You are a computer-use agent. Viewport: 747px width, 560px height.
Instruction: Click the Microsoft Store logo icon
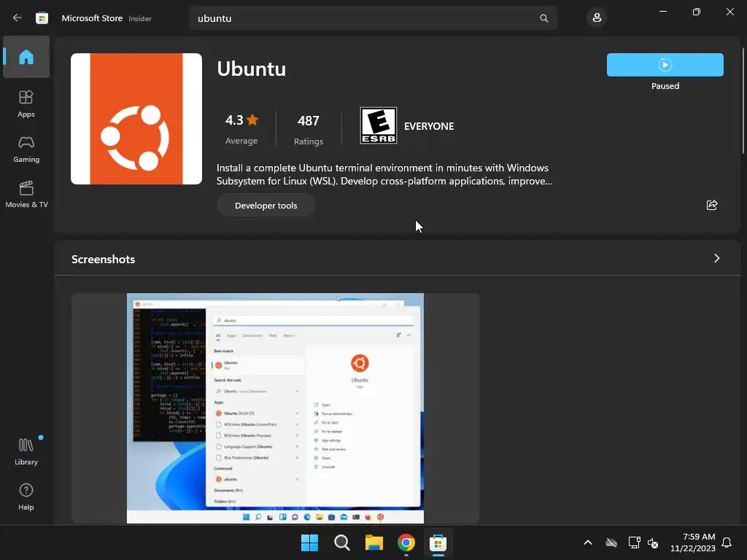pos(42,18)
